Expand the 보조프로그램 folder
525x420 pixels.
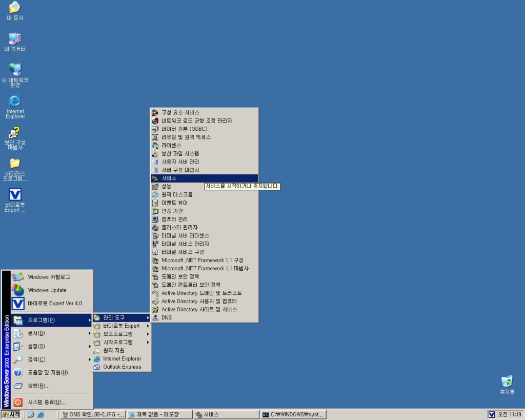pyautogui.click(x=122, y=334)
